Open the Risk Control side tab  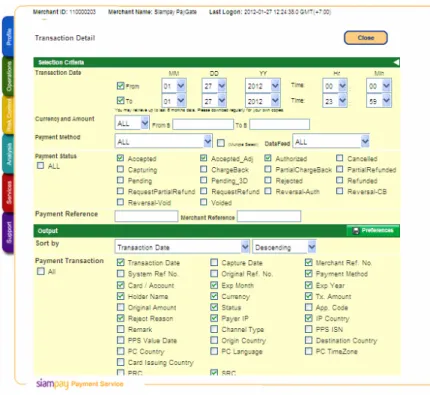coord(8,115)
